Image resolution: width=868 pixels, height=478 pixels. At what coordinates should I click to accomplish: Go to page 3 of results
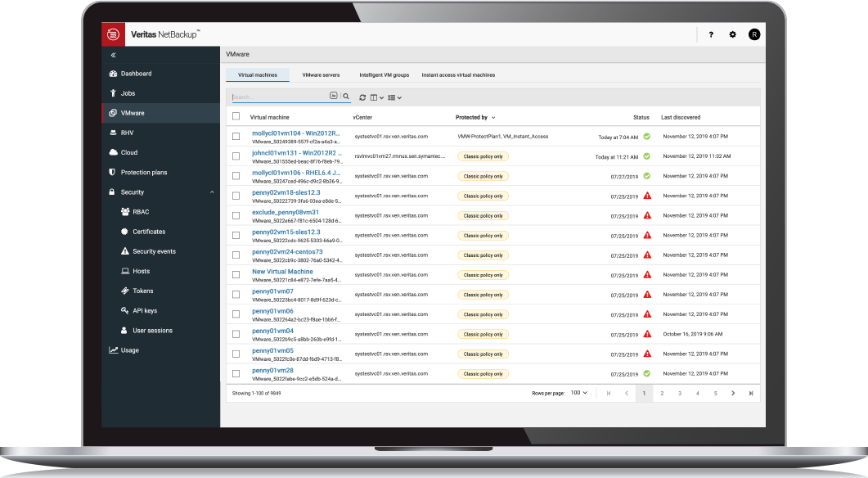click(x=679, y=393)
